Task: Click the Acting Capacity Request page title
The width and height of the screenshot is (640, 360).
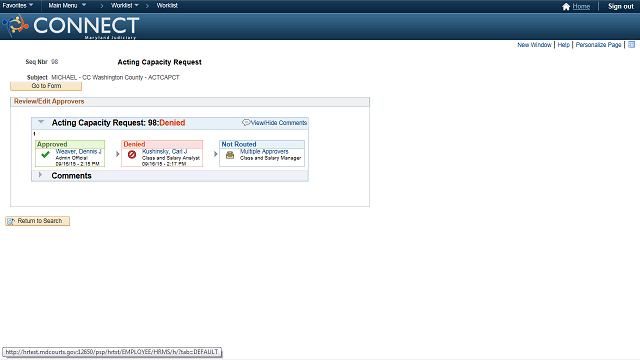Action: [159, 62]
